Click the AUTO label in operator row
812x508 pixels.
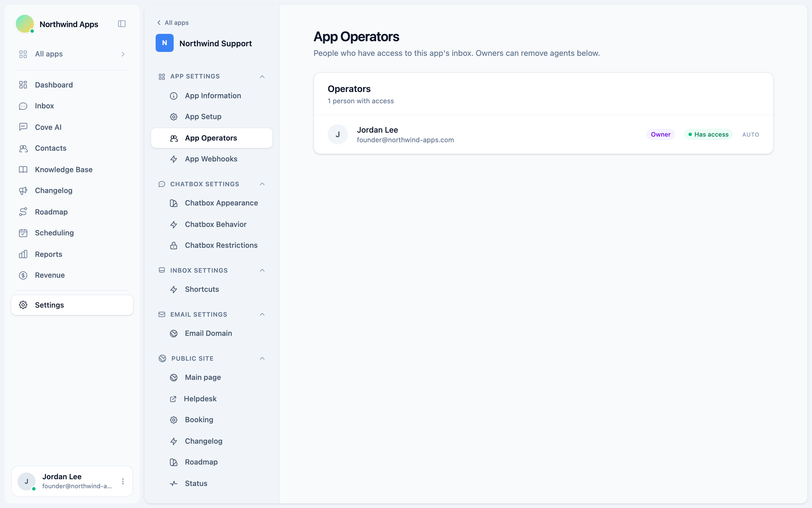click(751, 134)
